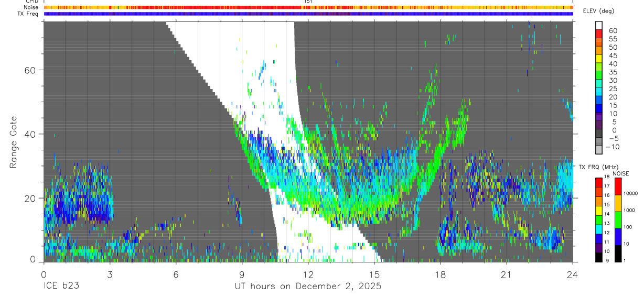Pick the green block in the NOISE legend
Image resolution: width=644 pixels, height=297 pixels.
click(618, 219)
